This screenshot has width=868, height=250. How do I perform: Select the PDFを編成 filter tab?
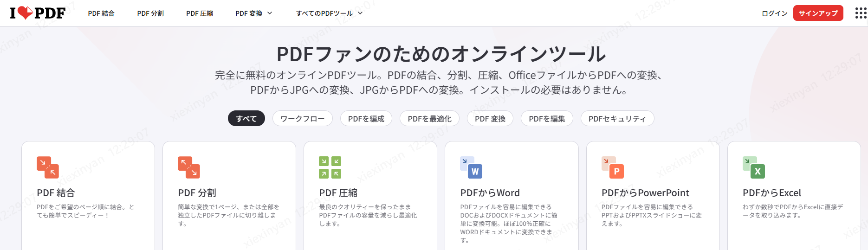click(x=366, y=118)
